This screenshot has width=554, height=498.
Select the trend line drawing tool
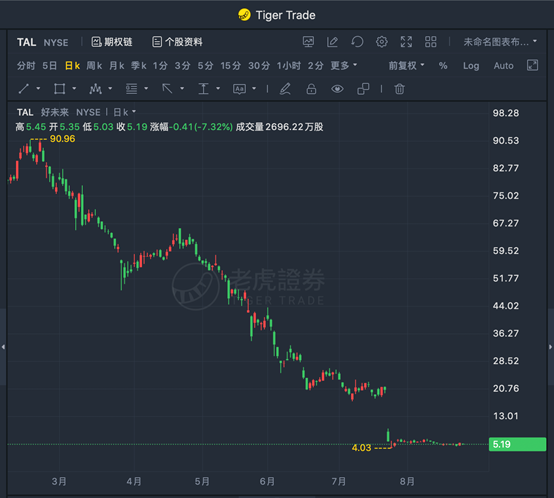pos(24,89)
